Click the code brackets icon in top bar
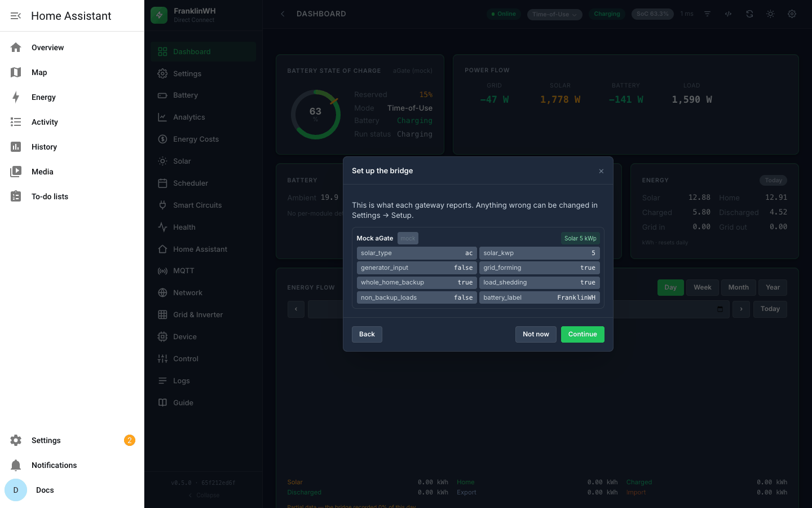This screenshot has height=508, width=812. click(729, 14)
